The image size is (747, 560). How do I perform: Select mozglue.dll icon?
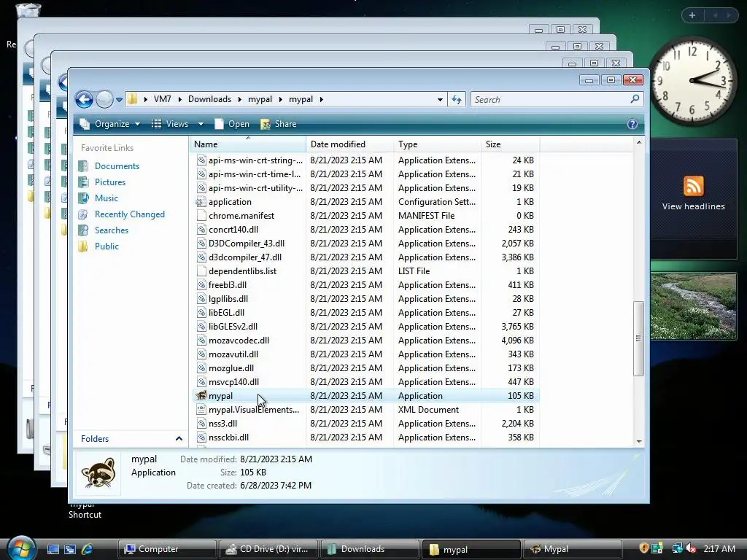[201, 368]
